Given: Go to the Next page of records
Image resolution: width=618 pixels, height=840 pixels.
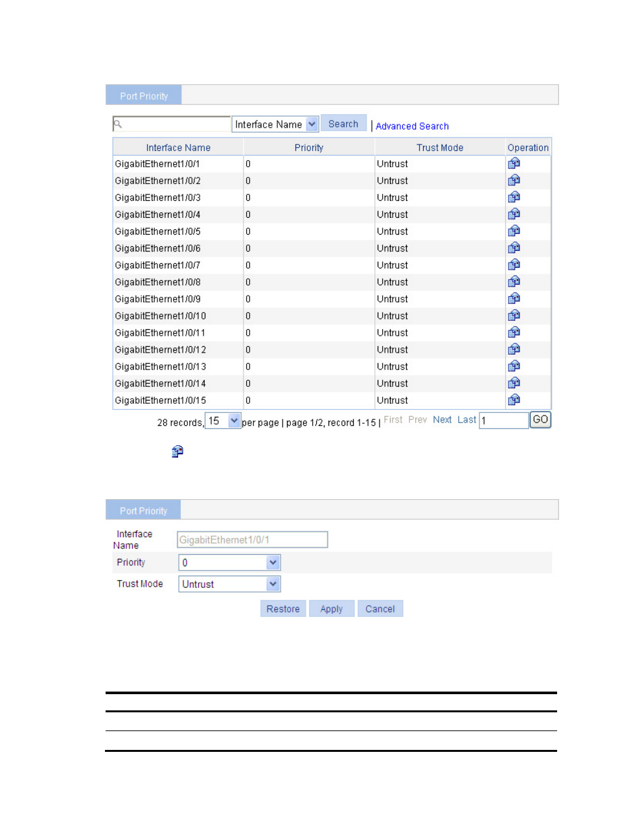Looking at the screenshot, I should pyautogui.click(x=442, y=420).
